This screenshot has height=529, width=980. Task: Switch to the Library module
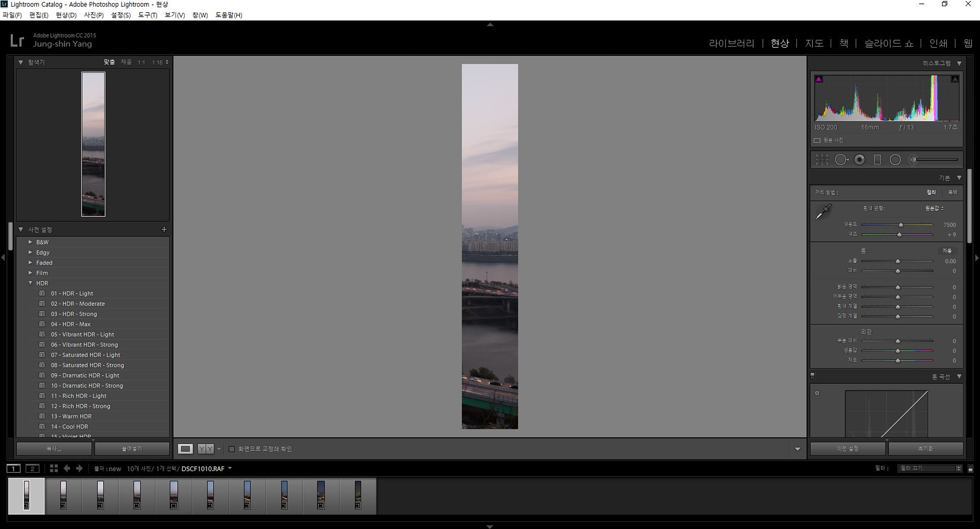click(x=731, y=43)
